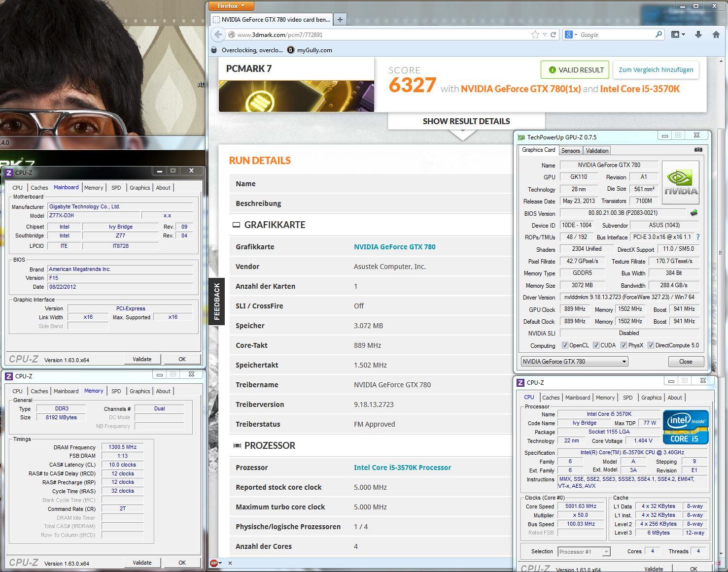Click CPU-Z Mainboard window title icon
Image resolution: width=728 pixels, height=572 pixels.
(x=8, y=172)
